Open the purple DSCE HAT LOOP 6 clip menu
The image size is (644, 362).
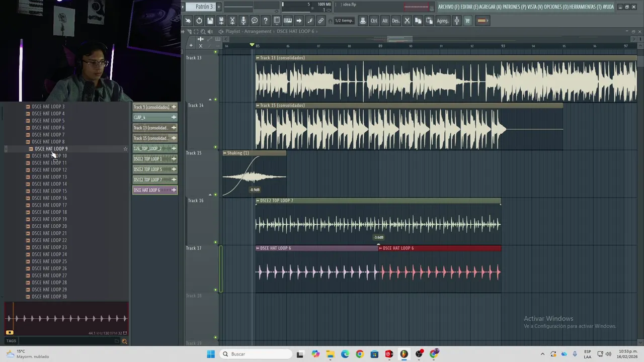258,248
